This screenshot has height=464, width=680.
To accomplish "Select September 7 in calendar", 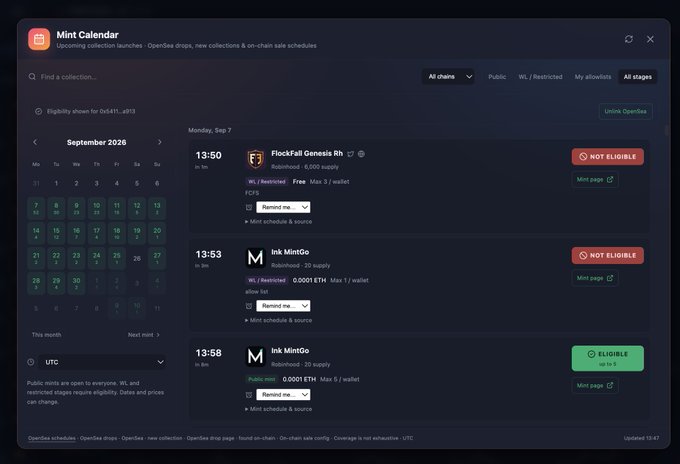I will click(x=36, y=208).
